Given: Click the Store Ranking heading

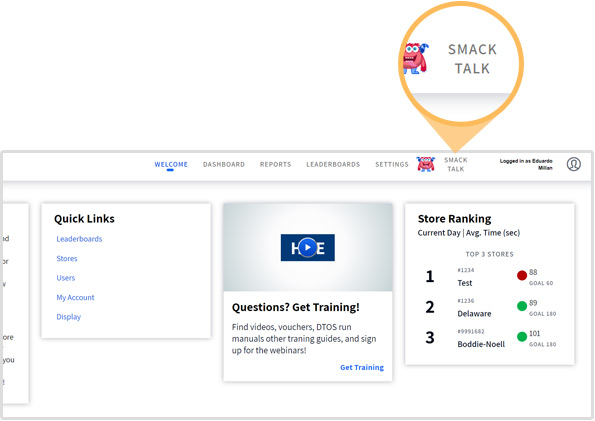Looking at the screenshot, I should pyautogui.click(x=454, y=219).
